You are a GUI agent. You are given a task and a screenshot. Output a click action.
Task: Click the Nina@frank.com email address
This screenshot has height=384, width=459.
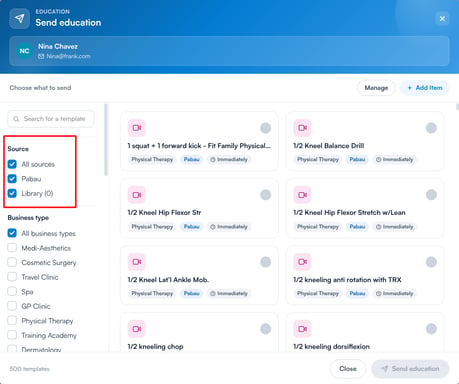pyautogui.click(x=68, y=56)
